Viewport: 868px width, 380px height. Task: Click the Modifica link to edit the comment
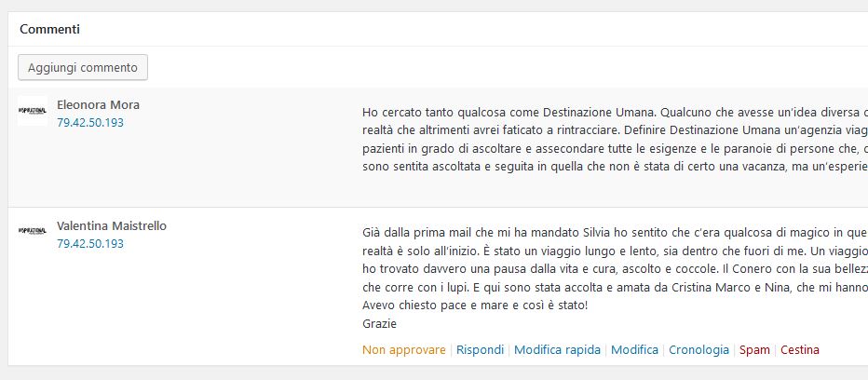[x=634, y=350]
